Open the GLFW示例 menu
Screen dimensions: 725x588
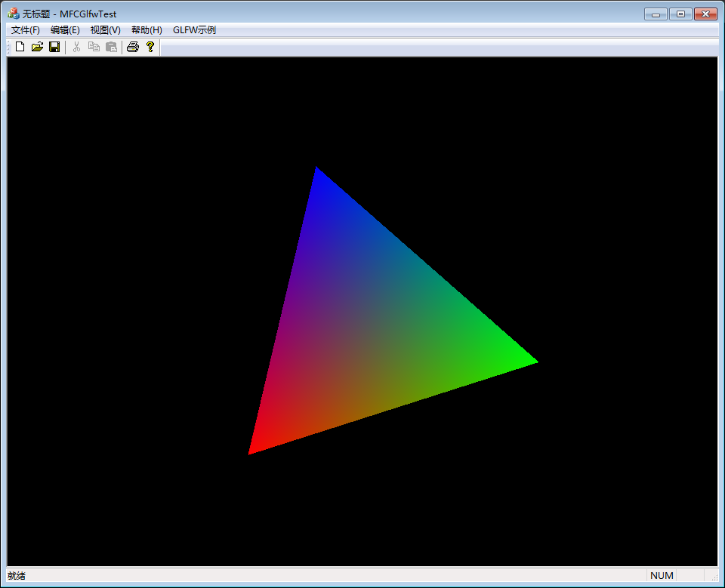pyautogui.click(x=194, y=30)
